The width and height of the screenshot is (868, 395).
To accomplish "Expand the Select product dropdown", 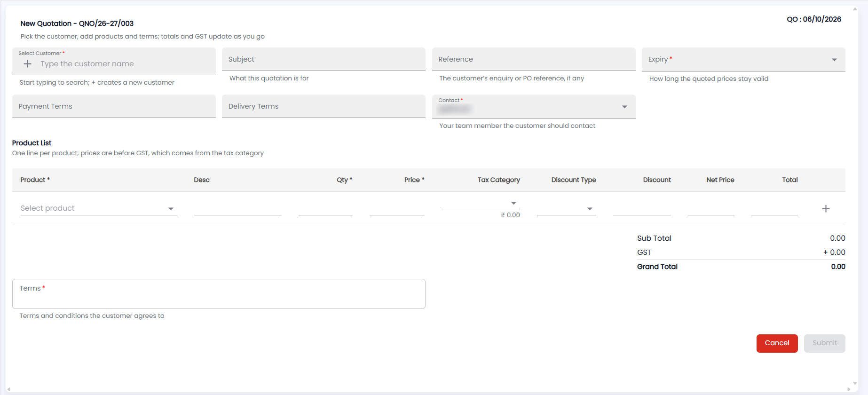I will (x=99, y=208).
